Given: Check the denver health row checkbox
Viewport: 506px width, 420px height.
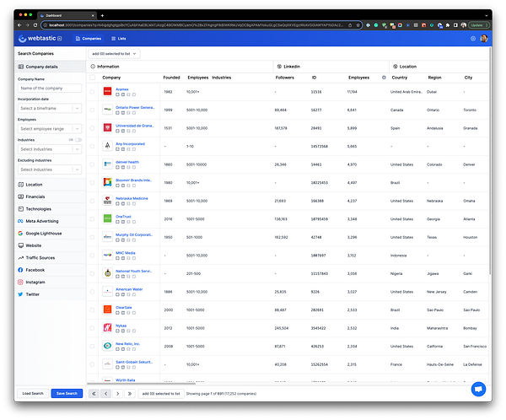Looking at the screenshot, I should click(x=92, y=164).
